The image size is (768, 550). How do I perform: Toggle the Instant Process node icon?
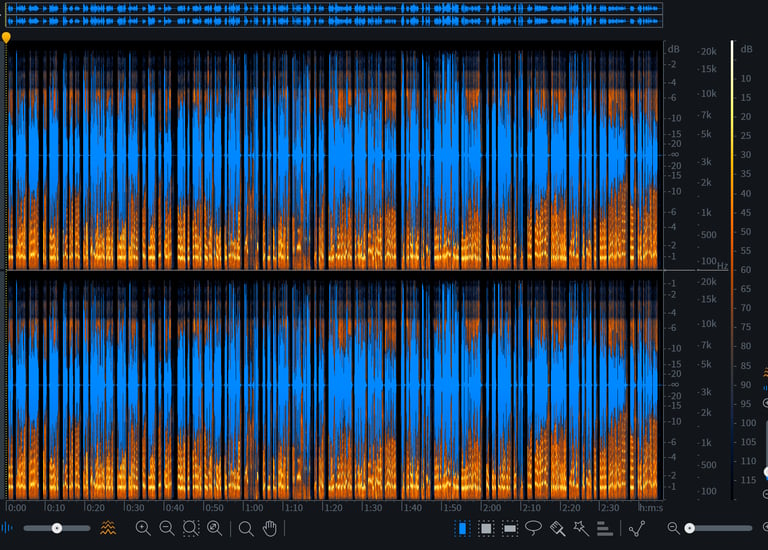click(637, 528)
